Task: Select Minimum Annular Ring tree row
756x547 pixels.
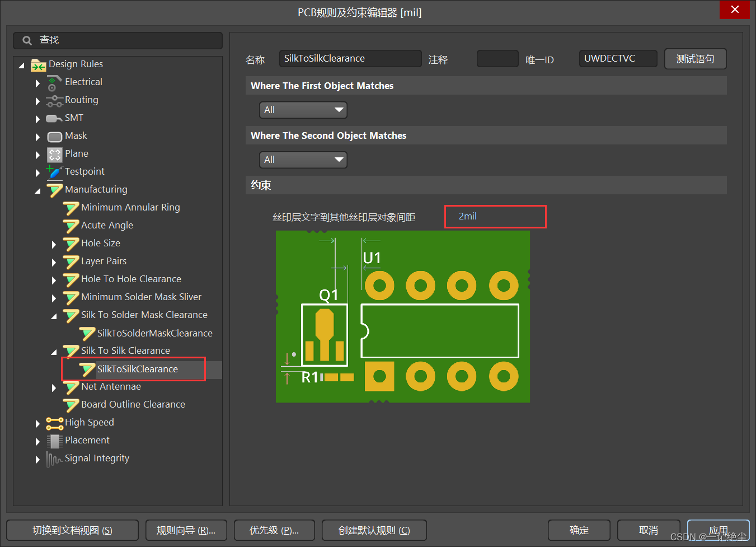Action: [130, 208]
